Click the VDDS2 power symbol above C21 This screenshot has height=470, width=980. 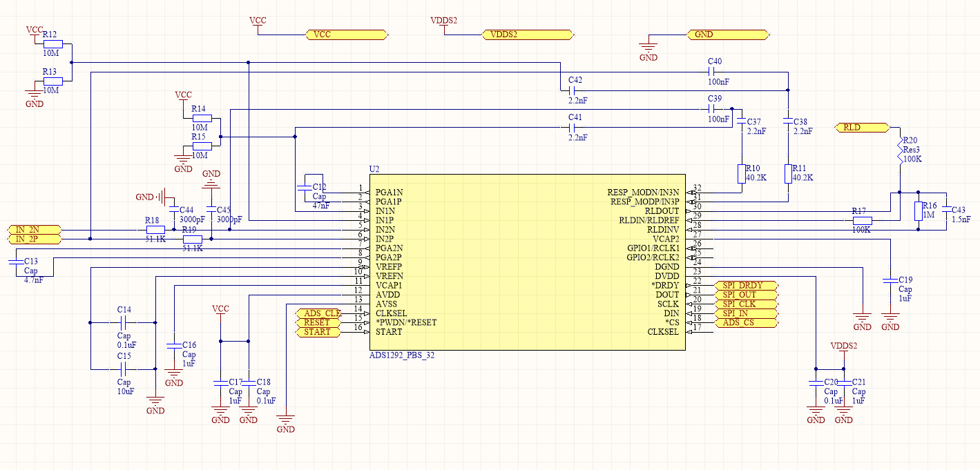pyautogui.click(x=843, y=349)
